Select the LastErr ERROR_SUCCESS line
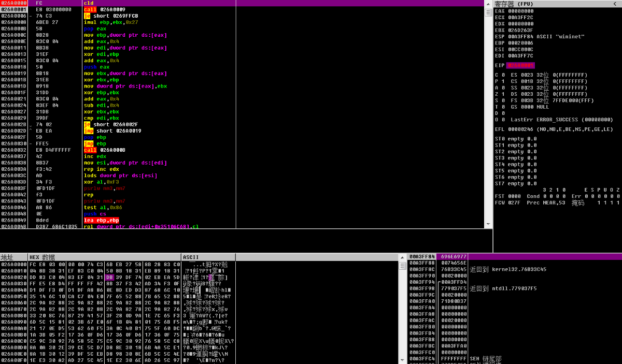The height and width of the screenshot is (364, 622). coord(562,120)
